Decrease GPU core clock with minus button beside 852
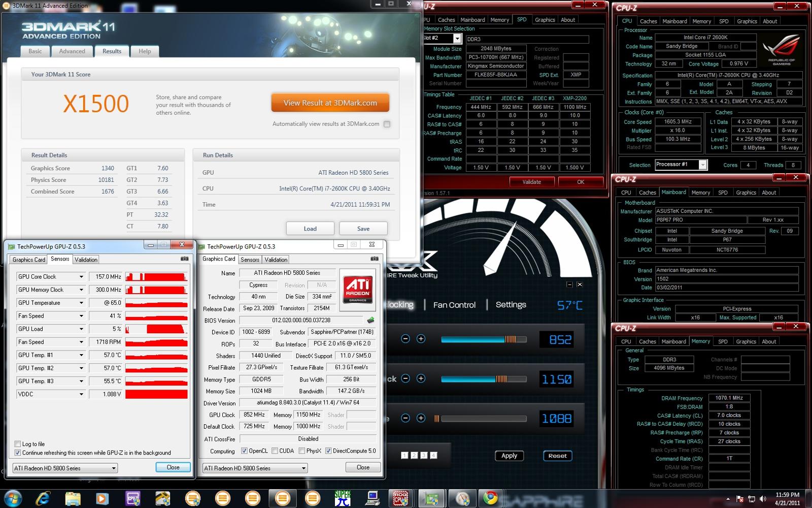The image size is (812, 508). pyautogui.click(x=405, y=339)
